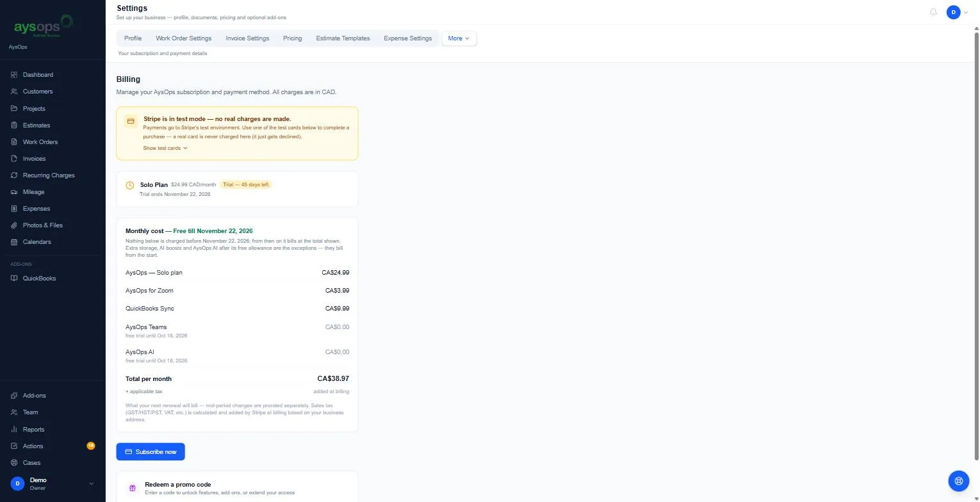
Task: Select the Pricing tab
Action: (292, 38)
